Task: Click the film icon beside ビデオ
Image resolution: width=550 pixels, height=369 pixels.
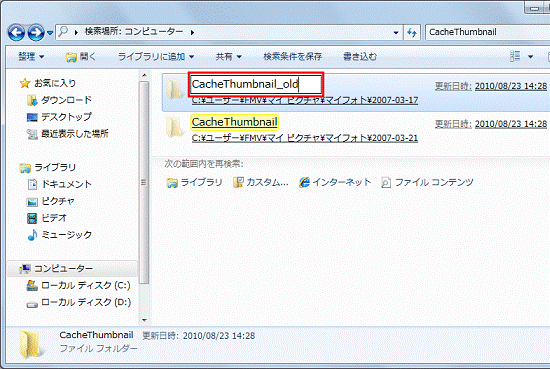Action: [32, 218]
